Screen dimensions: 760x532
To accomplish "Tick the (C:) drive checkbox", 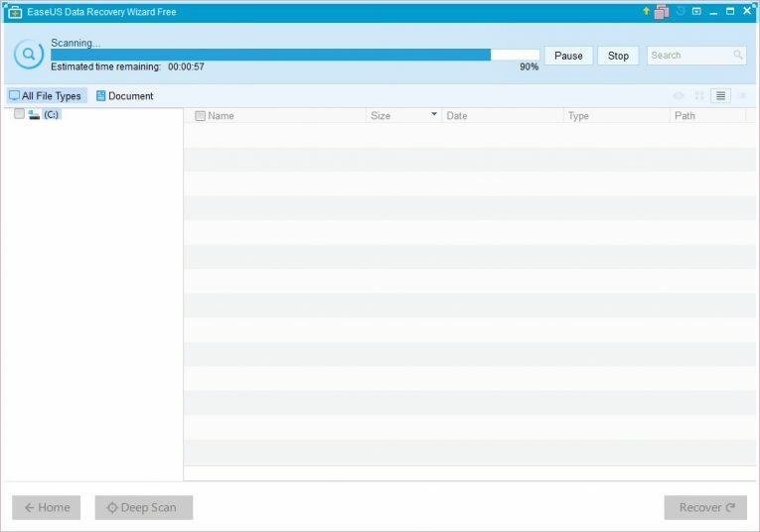I will coord(19,114).
